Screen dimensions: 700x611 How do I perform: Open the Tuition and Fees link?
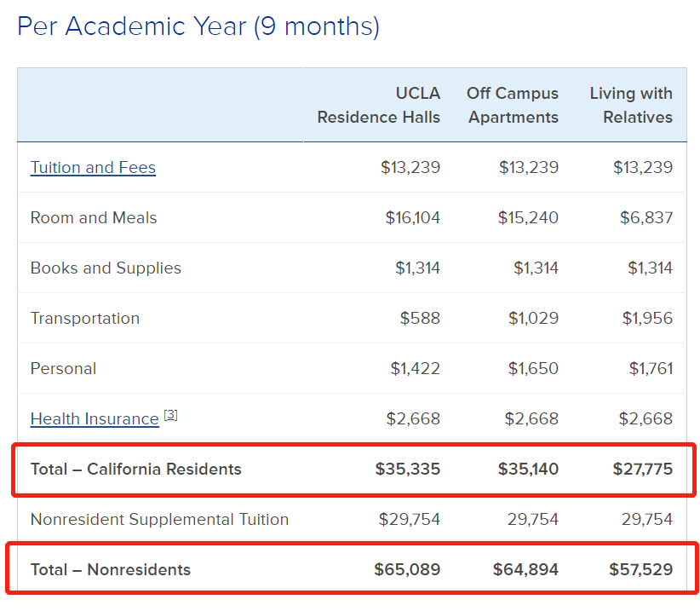tap(93, 168)
